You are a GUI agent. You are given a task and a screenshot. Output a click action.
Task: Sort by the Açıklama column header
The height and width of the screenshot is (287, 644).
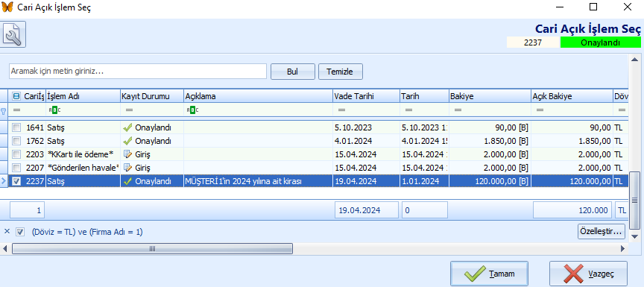click(259, 96)
